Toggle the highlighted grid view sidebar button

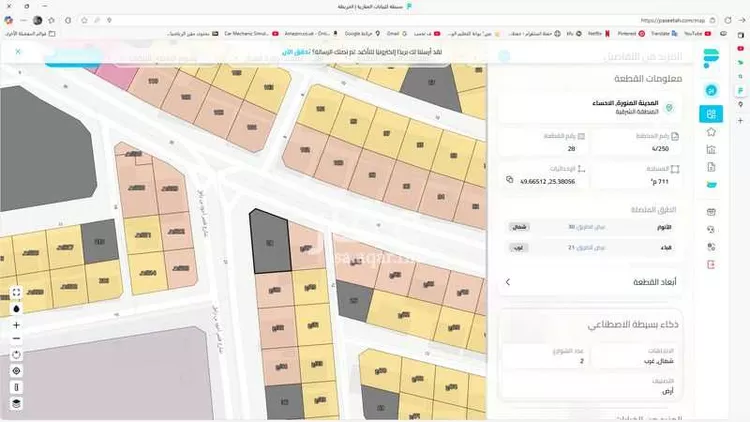[x=711, y=114]
